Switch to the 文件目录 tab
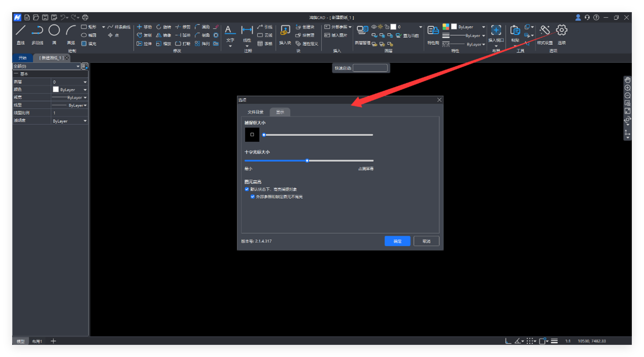644x357 pixels. click(x=255, y=112)
